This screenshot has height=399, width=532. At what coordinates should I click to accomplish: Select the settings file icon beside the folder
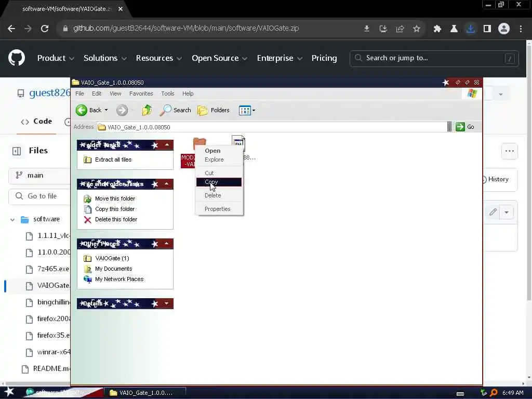238,143
